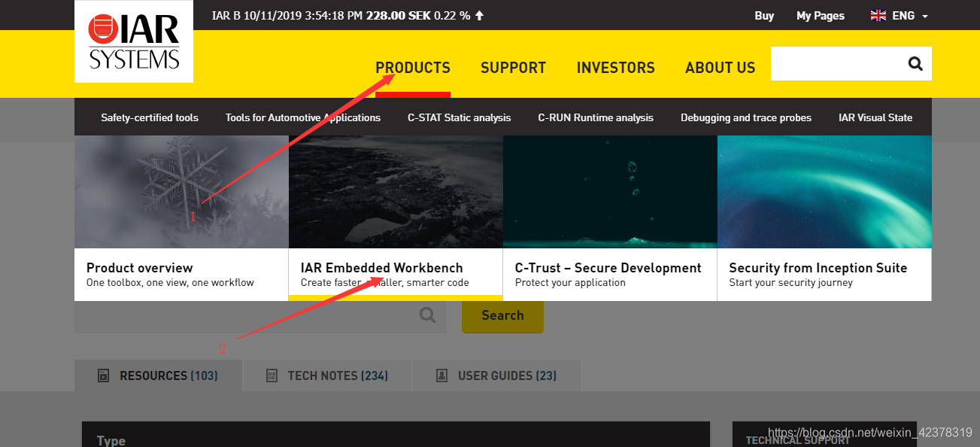Click Security from Inception Suite title
The image size is (980, 447).
click(818, 268)
